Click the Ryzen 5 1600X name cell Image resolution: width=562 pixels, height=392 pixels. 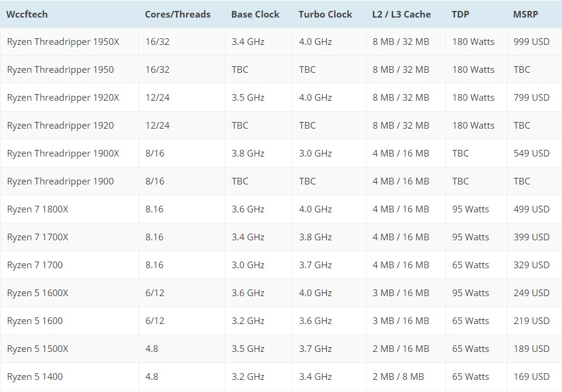(x=38, y=293)
